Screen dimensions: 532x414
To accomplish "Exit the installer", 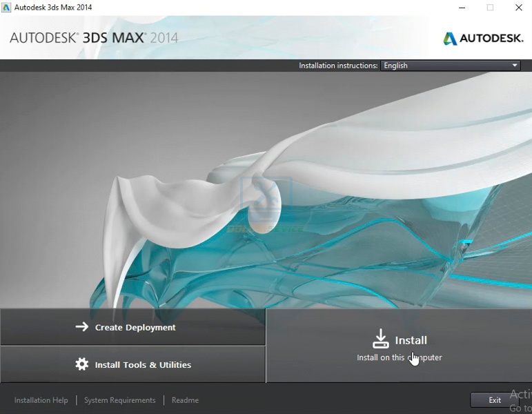I will (x=494, y=400).
